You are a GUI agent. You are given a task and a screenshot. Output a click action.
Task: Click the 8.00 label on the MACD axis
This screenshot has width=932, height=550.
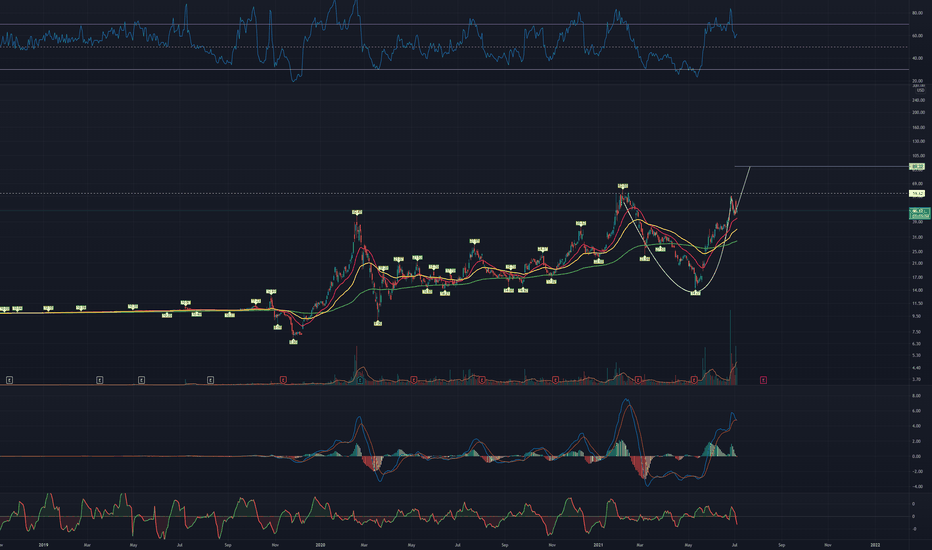click(x=917, y=395)
